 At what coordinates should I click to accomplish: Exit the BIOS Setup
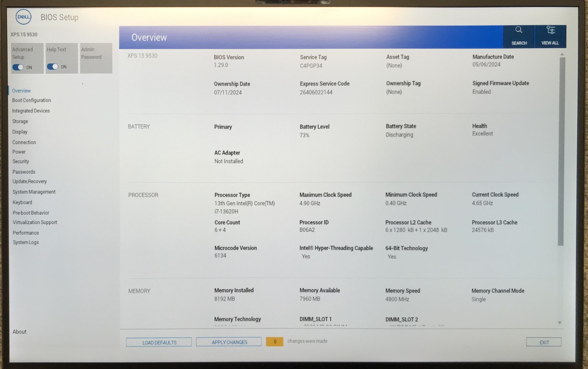click(544, 342)
